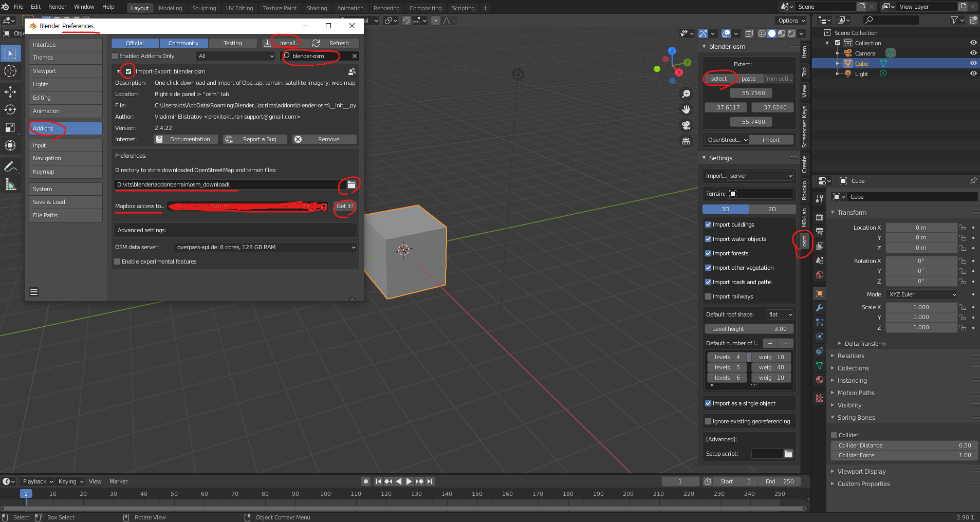Open OpenStreetMap data type dropdown
The height and width of the screenshot is (522, 980).
pos(726,140)
